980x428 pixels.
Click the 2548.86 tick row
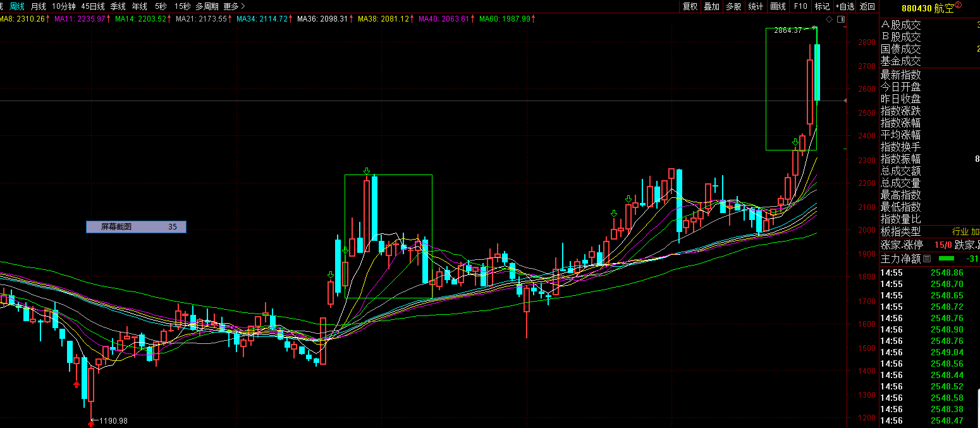click(929, 272)
